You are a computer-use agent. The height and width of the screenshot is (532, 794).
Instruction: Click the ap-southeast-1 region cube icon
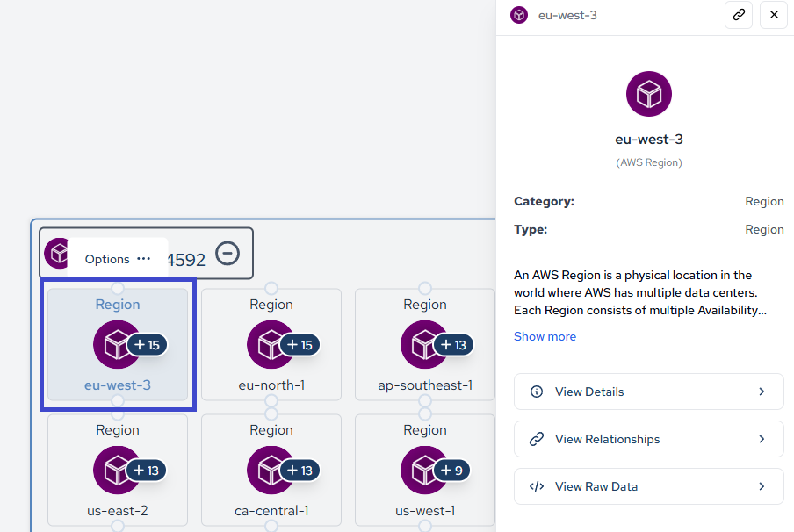coord(422,345)
